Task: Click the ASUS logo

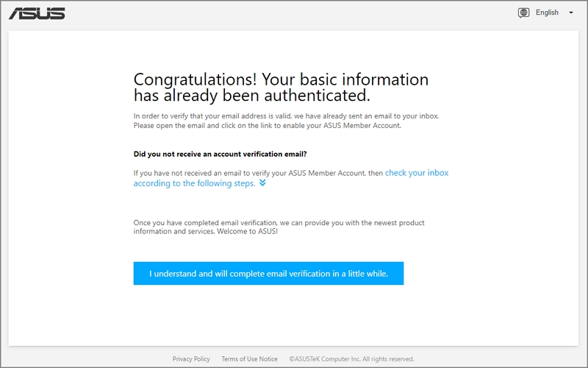Action: pyautogui.click(x=37, y=13)
